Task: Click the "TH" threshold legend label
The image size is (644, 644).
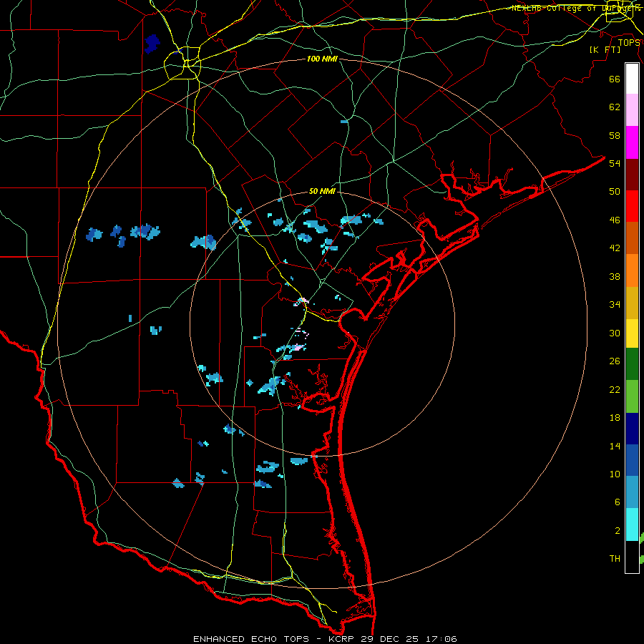Action: (615, 559)
